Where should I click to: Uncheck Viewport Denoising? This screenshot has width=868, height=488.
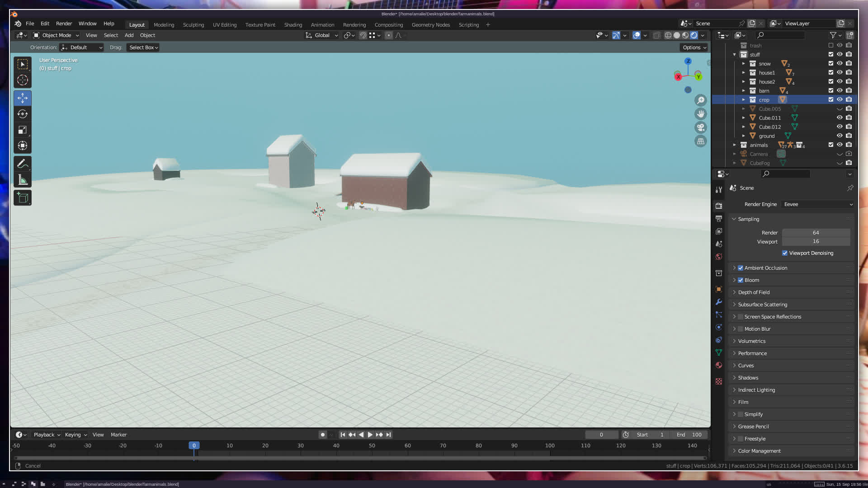[785, 253]
